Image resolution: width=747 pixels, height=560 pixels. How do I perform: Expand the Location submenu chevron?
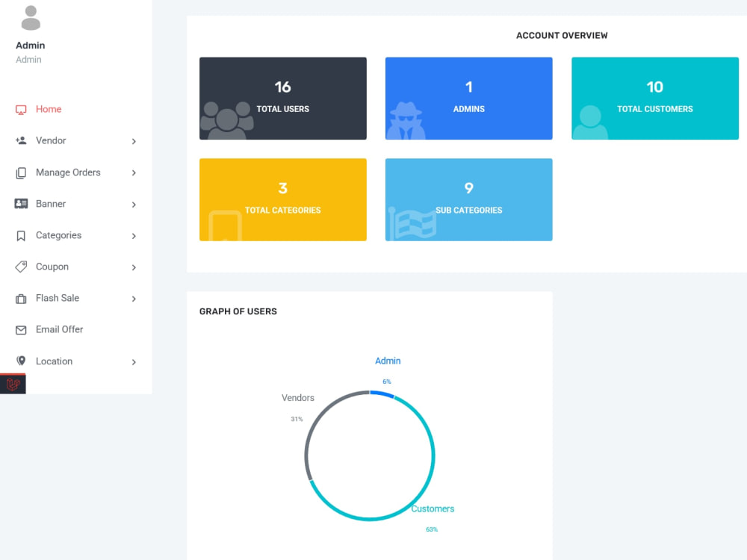(x=134, y=362)
